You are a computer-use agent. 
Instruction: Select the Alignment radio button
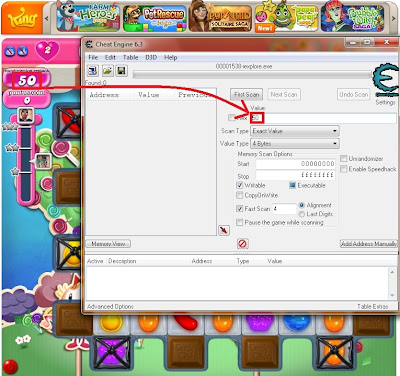(x=302, y=205)
